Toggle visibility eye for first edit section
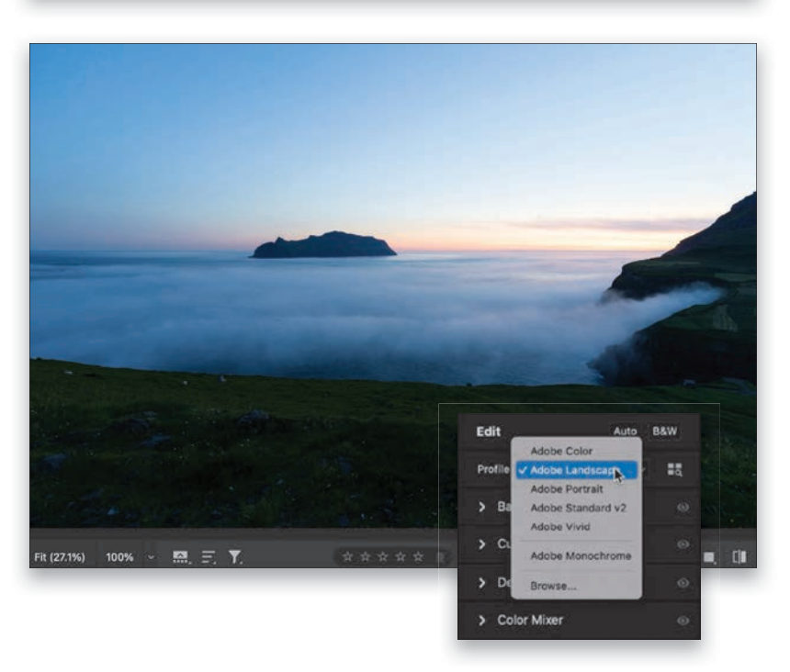Viewport: 790px width, 672px height. point(683,507)
